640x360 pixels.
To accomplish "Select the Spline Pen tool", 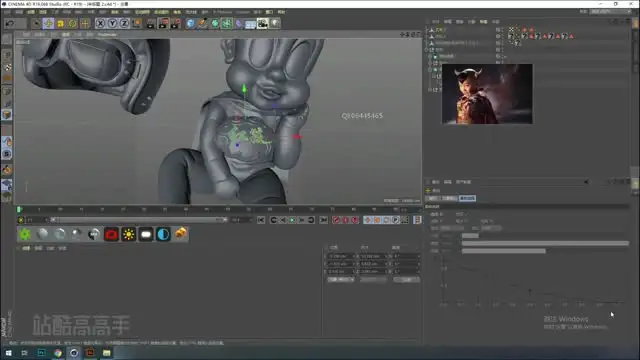I will (202, 24).
